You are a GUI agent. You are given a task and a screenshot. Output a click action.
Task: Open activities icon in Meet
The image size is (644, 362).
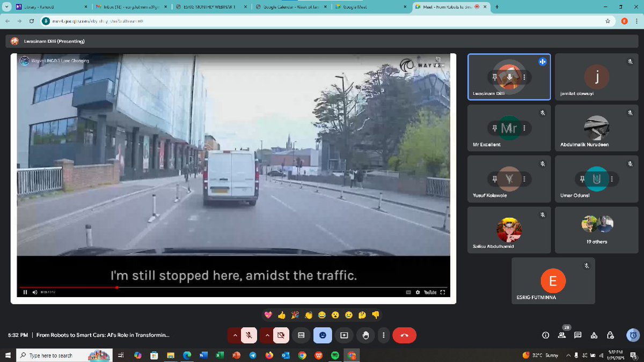(x=594, y=335)
